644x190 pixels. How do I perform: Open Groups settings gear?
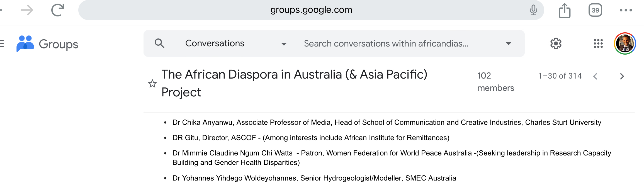point(556,43)
